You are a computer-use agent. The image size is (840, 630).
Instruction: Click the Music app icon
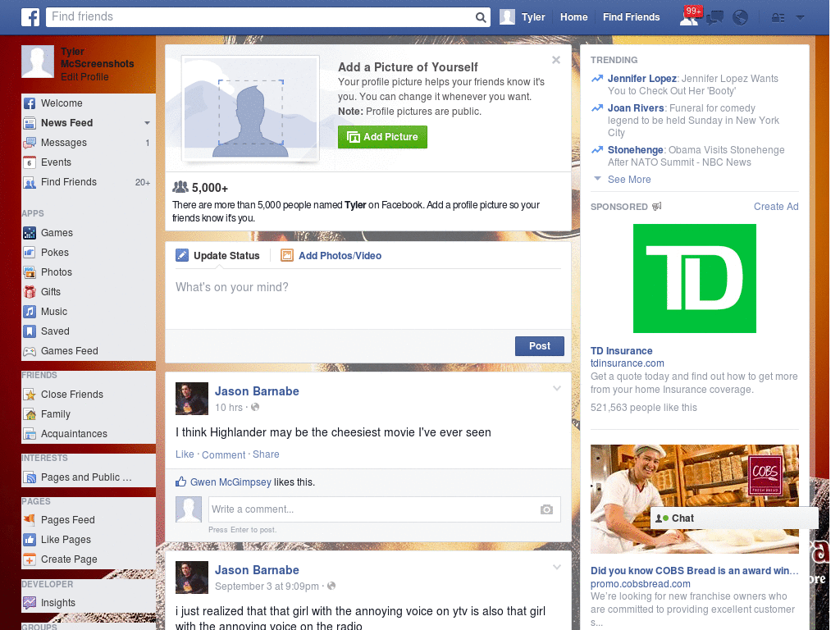(x=30, y=312)
